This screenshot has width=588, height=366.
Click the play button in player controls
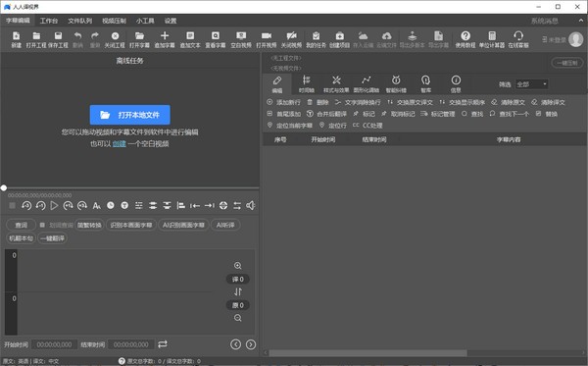[x=54, y=205]
